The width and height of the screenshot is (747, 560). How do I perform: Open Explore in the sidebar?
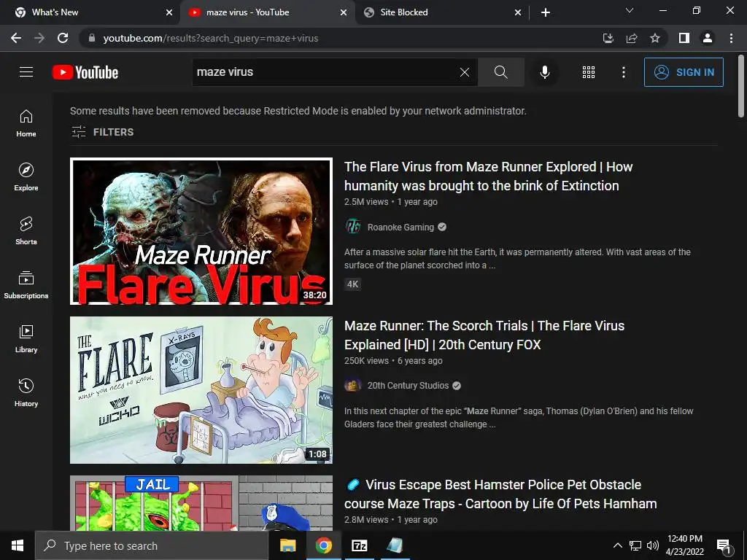pos(26,177)
